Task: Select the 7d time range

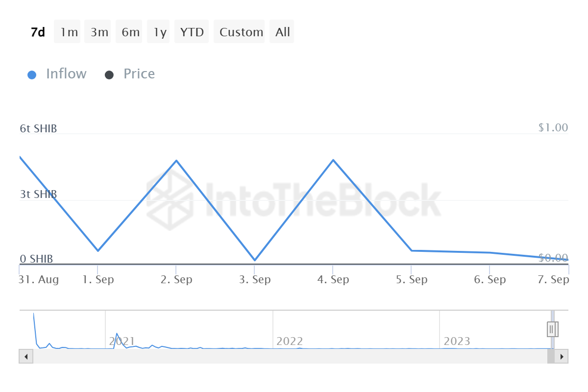Action: [x=38, y=32]
